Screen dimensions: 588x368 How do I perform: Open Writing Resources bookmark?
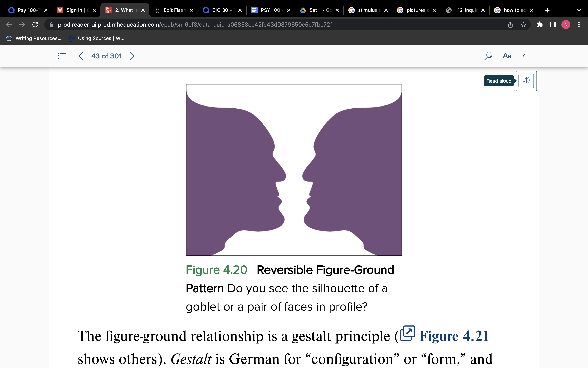pyautogui.click(x=33, y=38)
